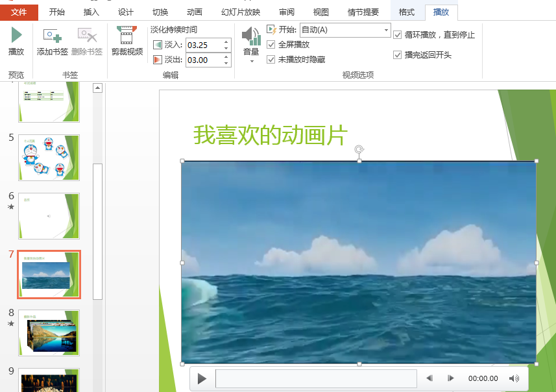The height and width of the screenshot is (392, 556).
Task: Mute the video via player speaker icon
Action: (514, 378)
